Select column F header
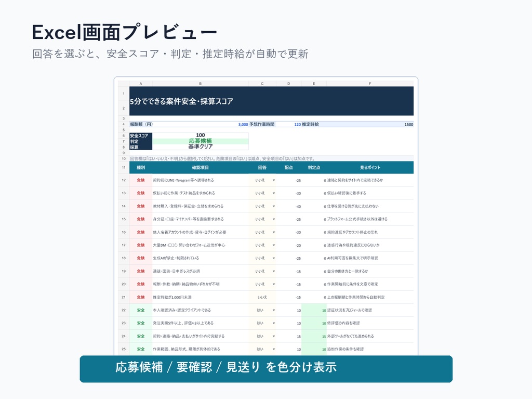532x399 pixels. (370, 84)
